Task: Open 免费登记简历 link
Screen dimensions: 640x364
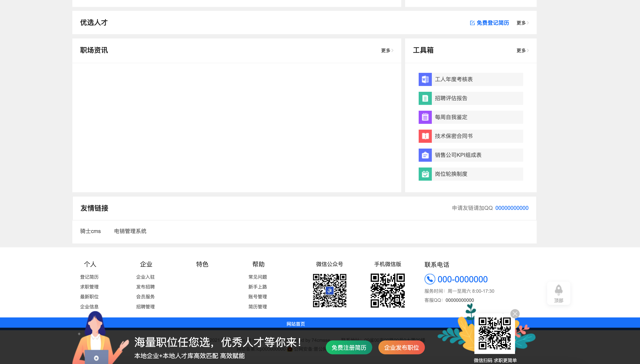Action: pyautogui.click(x=493, y=23)
